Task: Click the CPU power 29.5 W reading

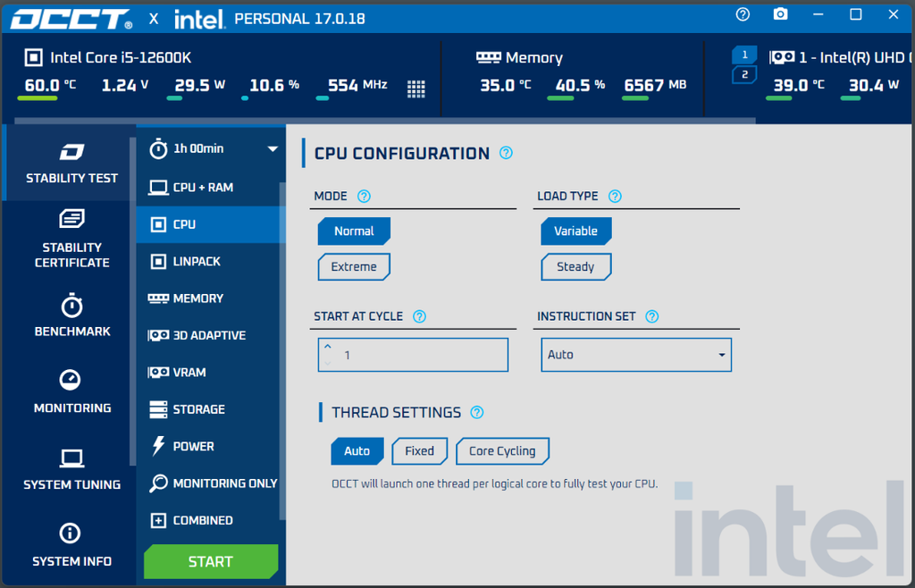Action: point(200,86)
